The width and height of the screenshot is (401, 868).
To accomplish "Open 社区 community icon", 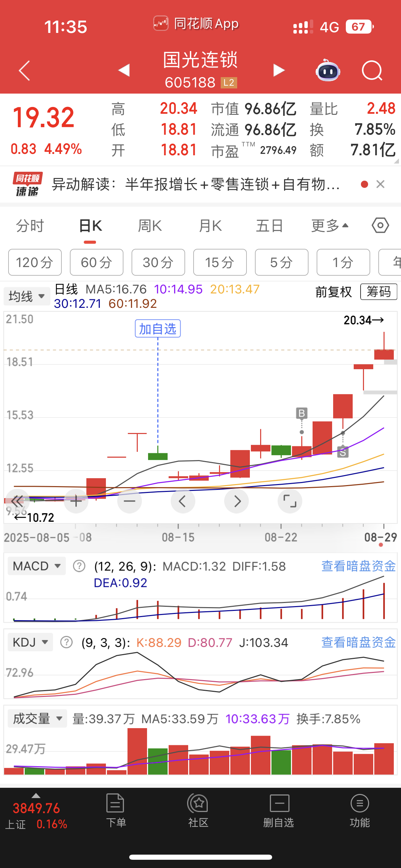I will (x=198, y=810).
